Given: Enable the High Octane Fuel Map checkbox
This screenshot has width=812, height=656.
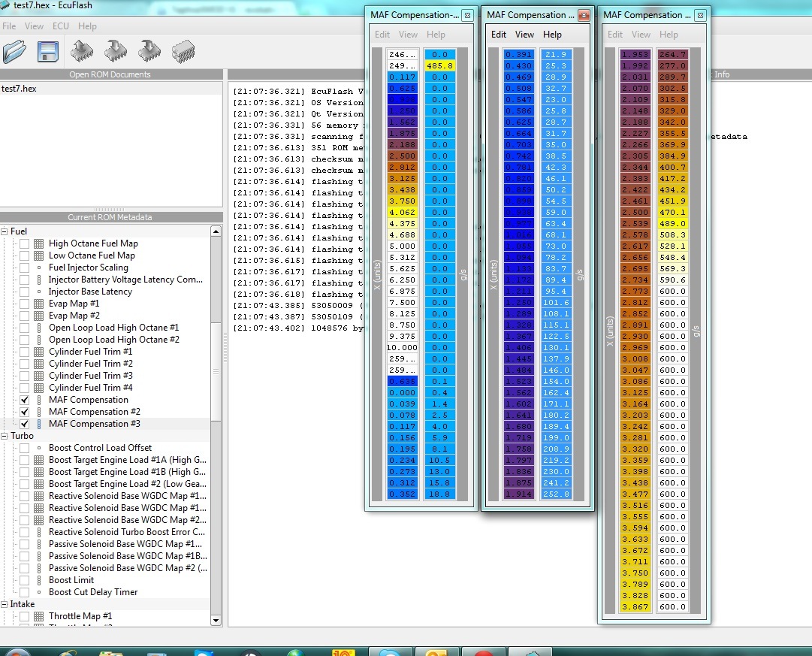Looking at the screenshot, I should [24, 243].
